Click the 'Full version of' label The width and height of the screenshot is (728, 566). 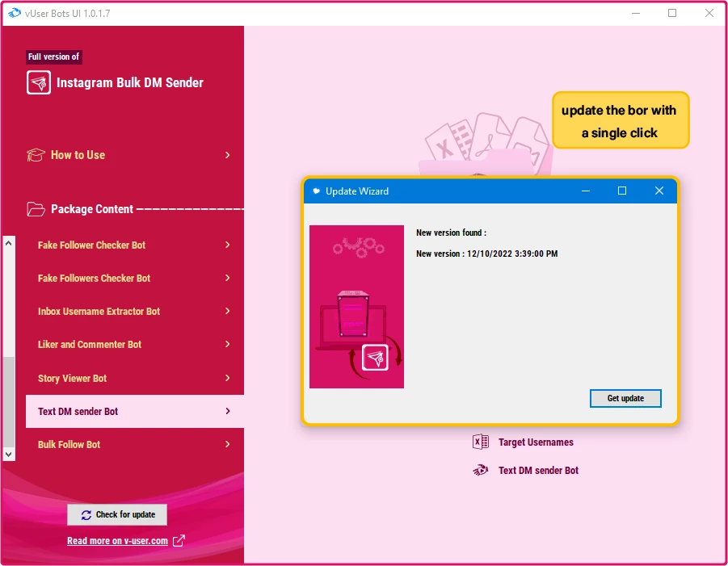coord(53,57)
